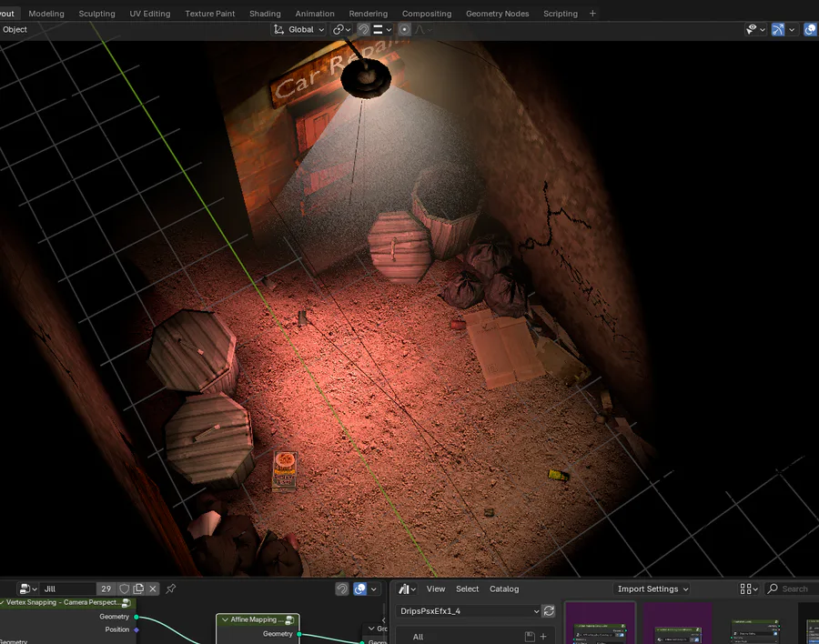Duplicate the Jill node group with the copy icon
This screenshot has height=644, width=819.
click(x=138, y=589)
